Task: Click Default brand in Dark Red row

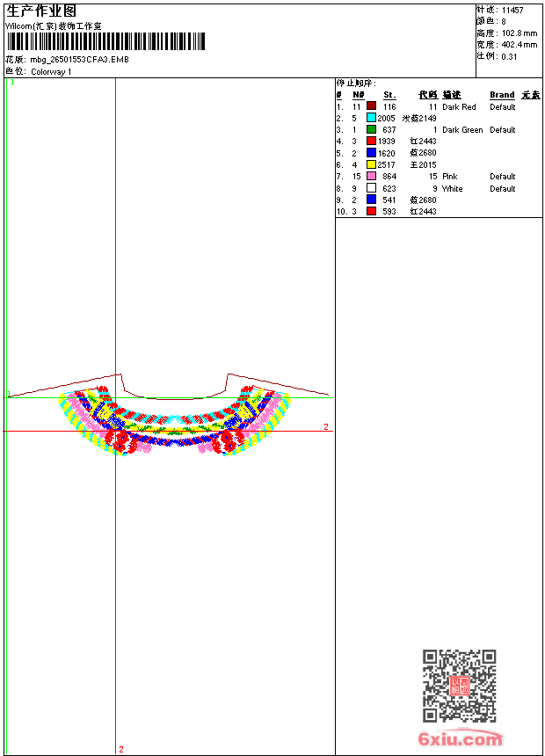Action: (503, 107)
